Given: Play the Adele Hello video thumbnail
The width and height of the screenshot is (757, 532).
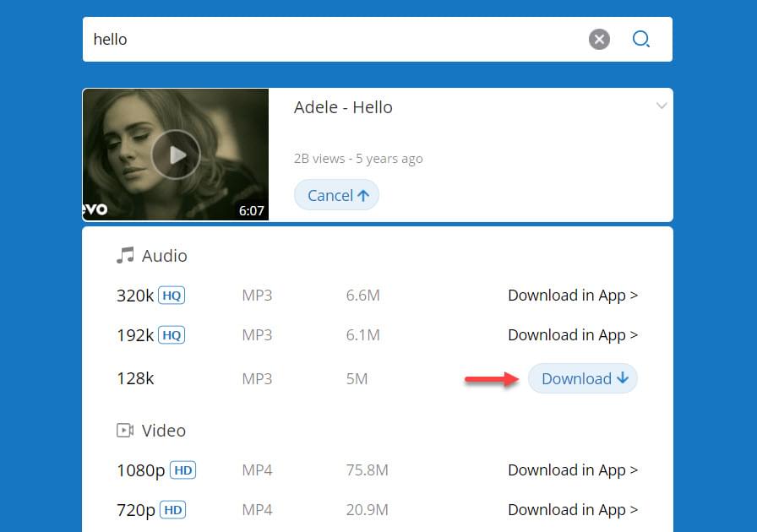Looking at the screenshot, I should click(x=176, y=155).
